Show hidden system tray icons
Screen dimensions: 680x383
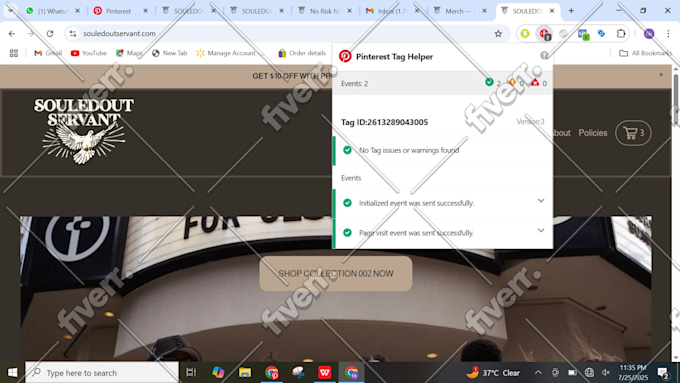[538, 373]
